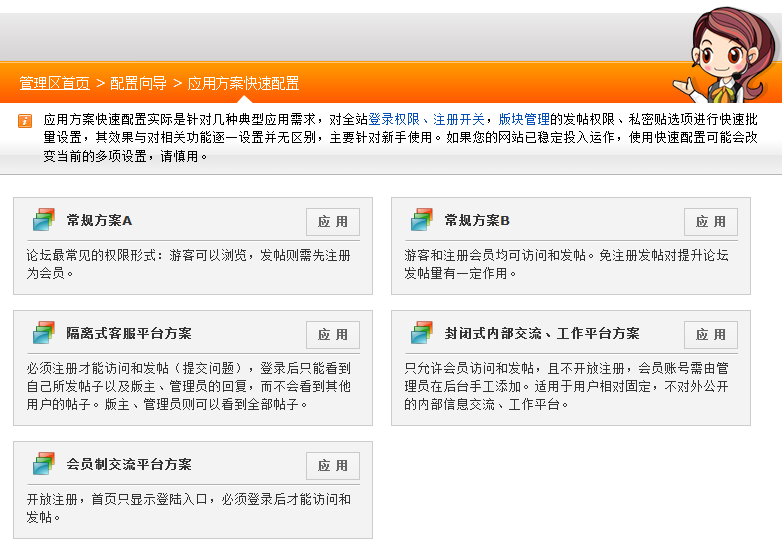Click the orange info icon beside the description
Screen dimensions: 782x544
click(25, 121)
